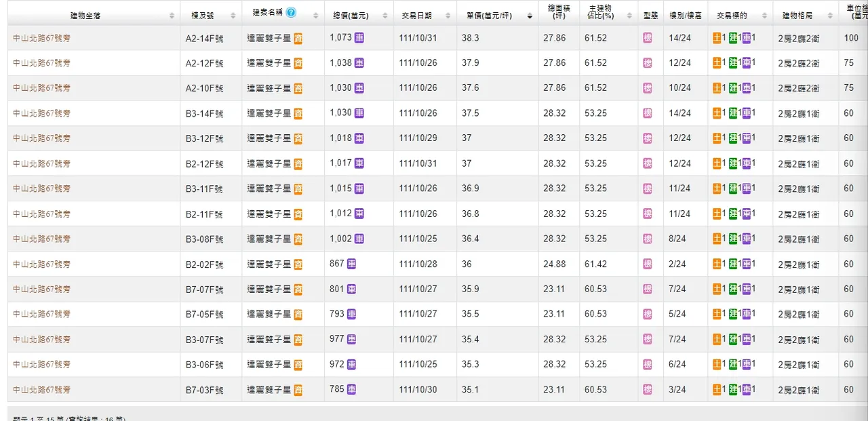Open 中山北路67號旁 link in B7-07F號 row
This screenshot has height=421, width=868.
click(41, 289)
